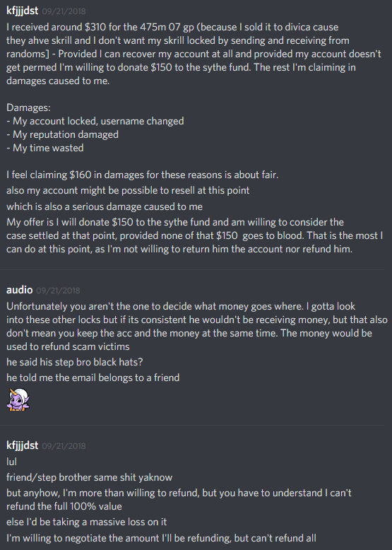Click 'he told me the email belongs to a friend'
Image resolution: width=392 pixels, height=550 pixels.
click(93, 378)
